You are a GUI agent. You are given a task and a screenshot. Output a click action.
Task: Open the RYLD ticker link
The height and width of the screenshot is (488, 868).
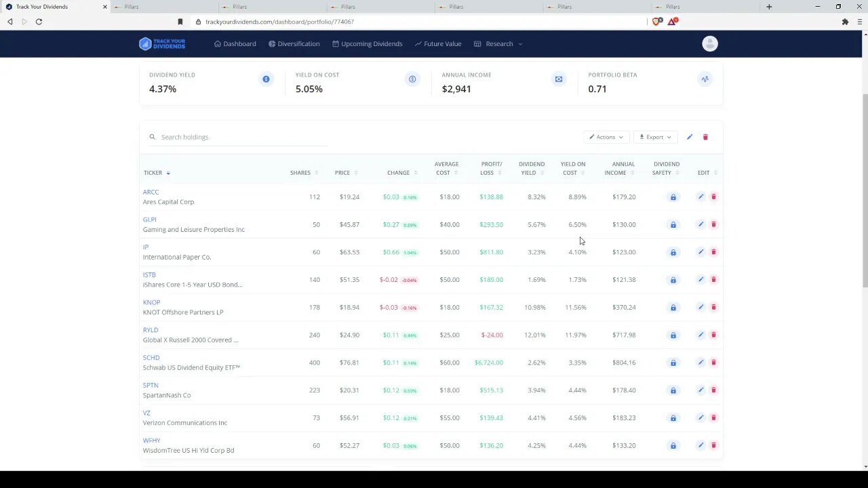pyautogui.click(x=151, y=330)
